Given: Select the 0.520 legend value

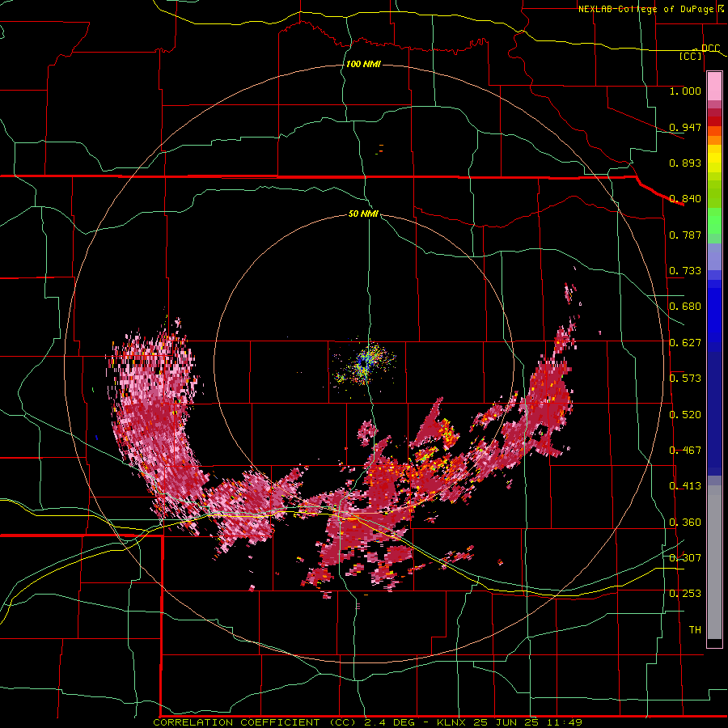Looking at the screenshot, I should tap(685, 415).
